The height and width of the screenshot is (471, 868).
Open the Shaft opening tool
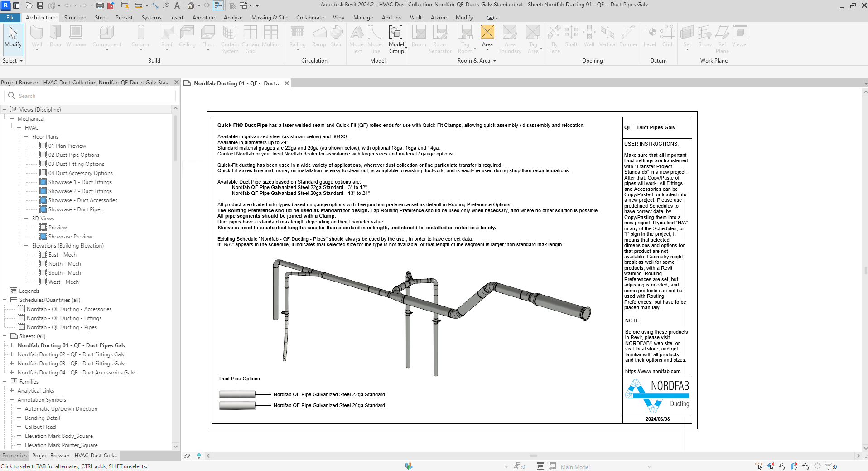(x=572, y=36)
